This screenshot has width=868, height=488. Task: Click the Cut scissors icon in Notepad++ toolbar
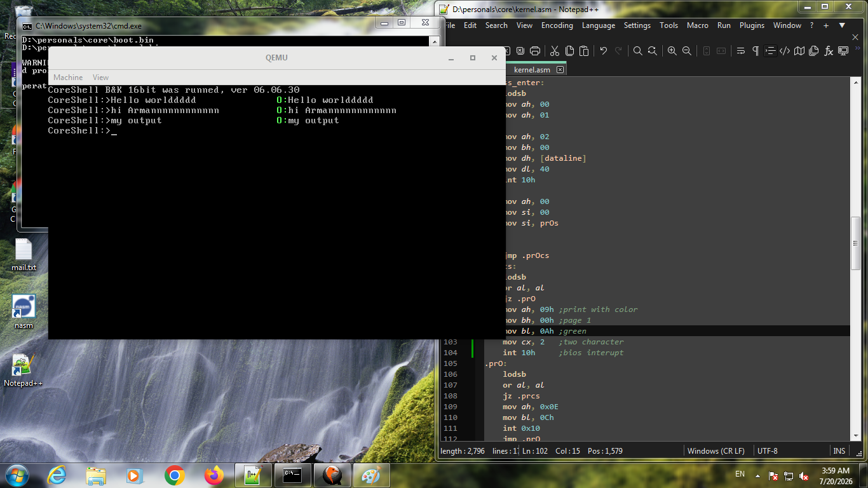[554, 51]
